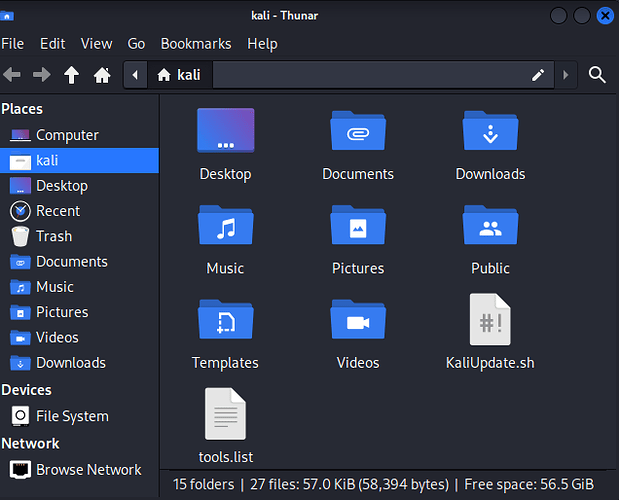Select the Music folder icon in main view
Screen dimensions: 619x500
pyautogui.click(x=225, y=225)
